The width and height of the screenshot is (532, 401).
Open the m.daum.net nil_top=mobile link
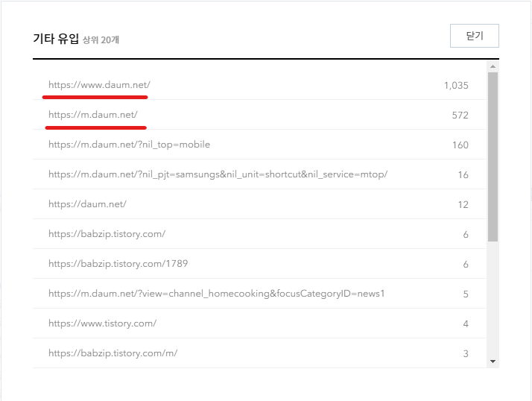click(x=129, y=145)
